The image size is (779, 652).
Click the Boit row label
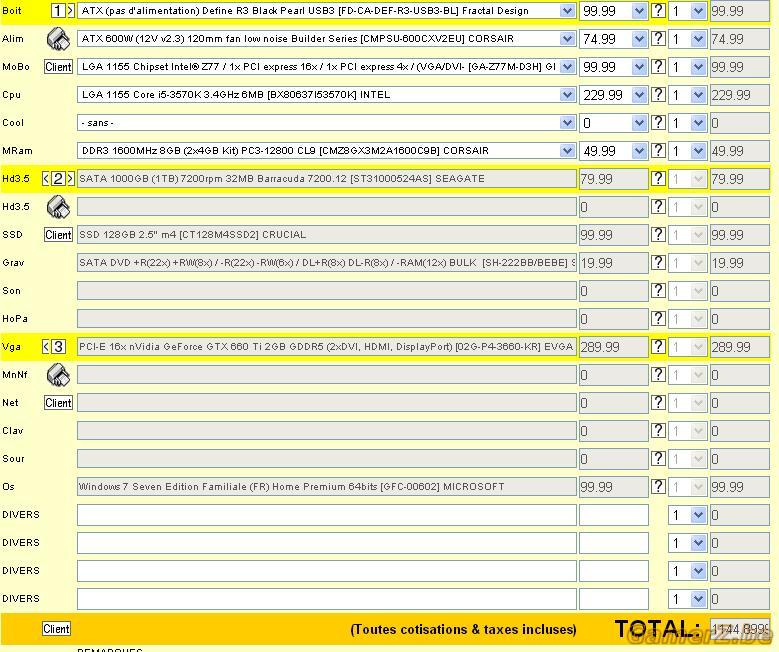point(12,10)
